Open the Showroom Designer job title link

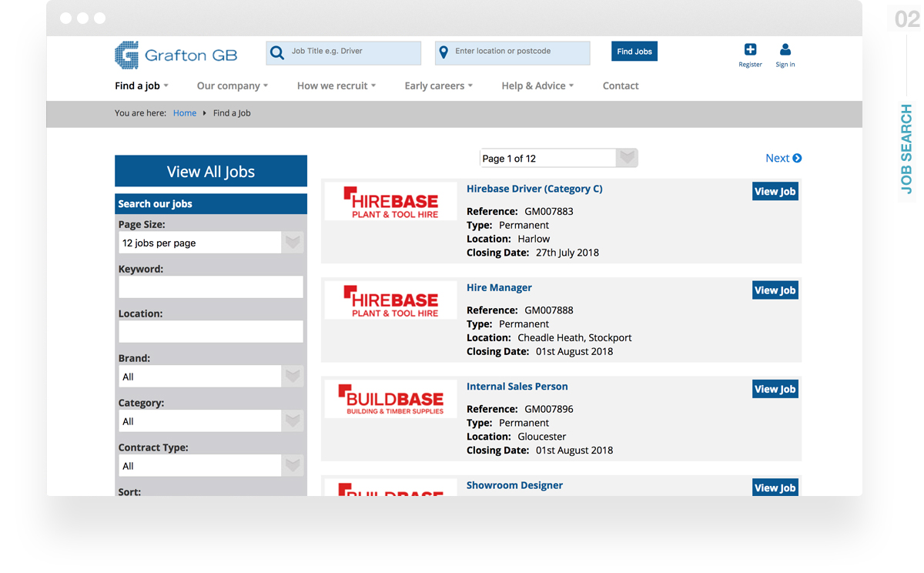514,485
